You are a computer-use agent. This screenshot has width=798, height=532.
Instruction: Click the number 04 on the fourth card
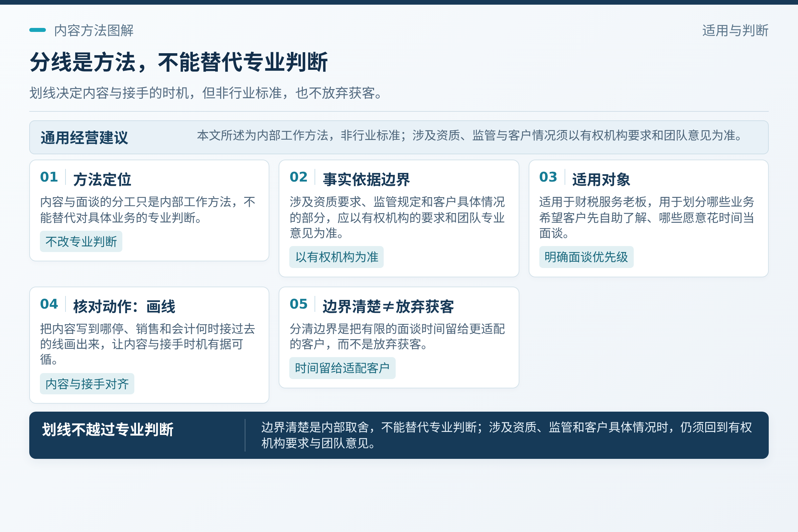49,304
